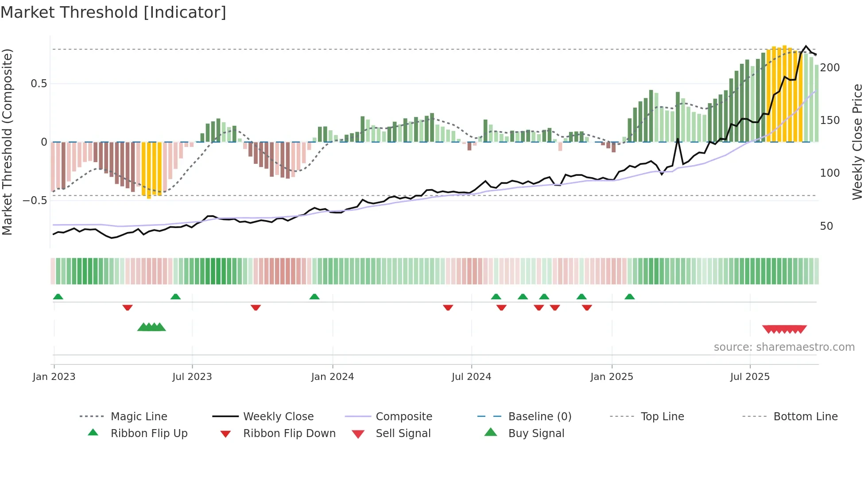Click the Market Threshold [Indicator] title
The width and height of the screenshot is (868, 488).
(x=113, y=12)
